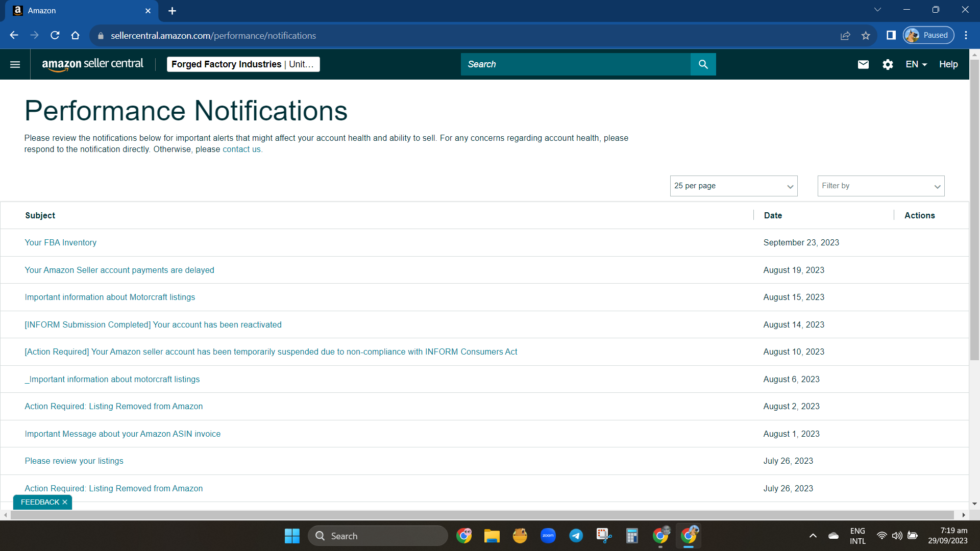The width and height of the screenshot is (980, 551).
Task: Click the search magnifier button
Action: [703, 64]
